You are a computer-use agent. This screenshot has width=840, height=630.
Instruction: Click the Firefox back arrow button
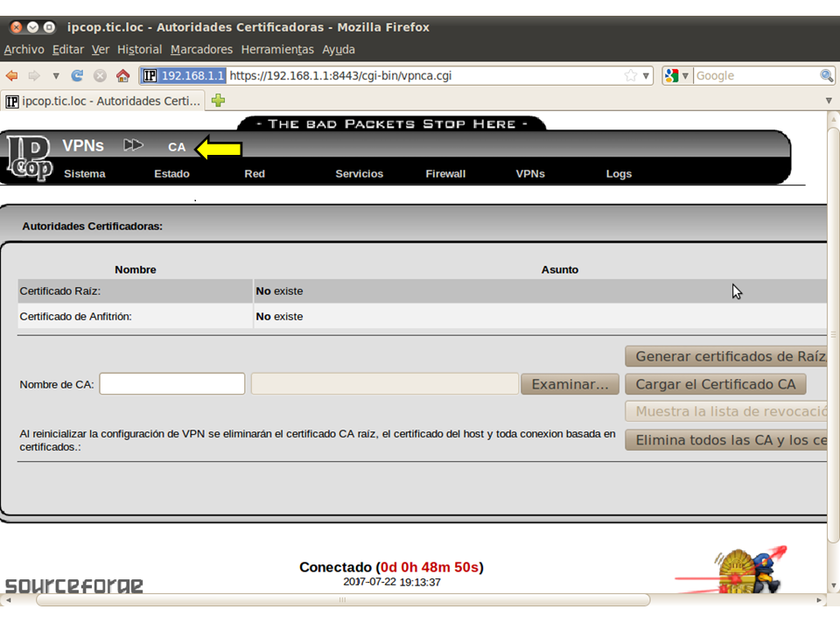click(x=12, y=76)
